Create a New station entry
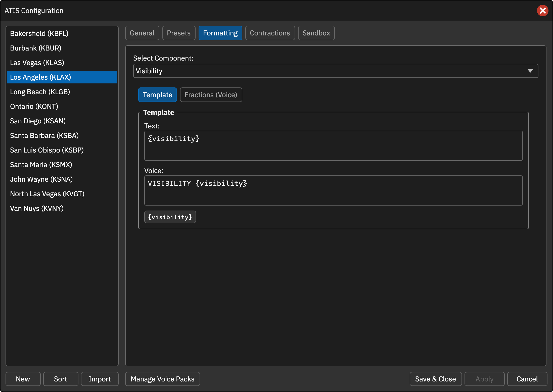Viewport: 553px width, 392px height. pyautogui.click(x=23, y=379)
